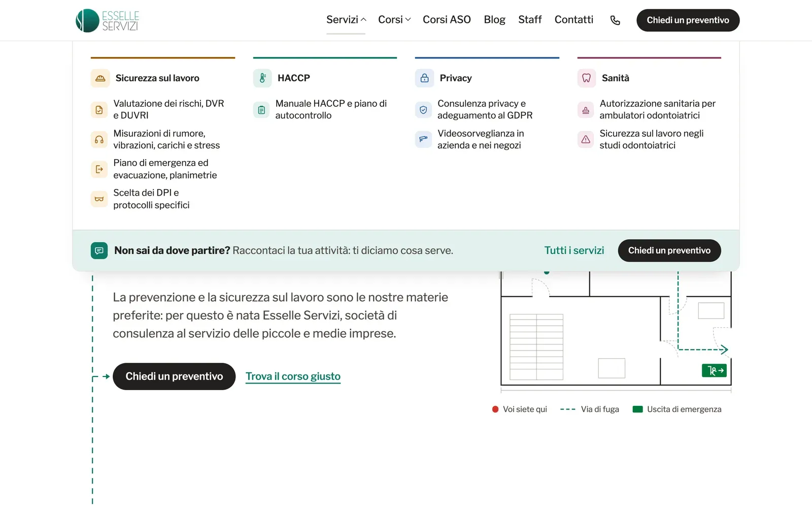The width and height of the screenshot is (812, 508).
Task: Open Consulenza privacy e adeguamento al GDPR
Action: pyautogui.click(x=485, y=110)
